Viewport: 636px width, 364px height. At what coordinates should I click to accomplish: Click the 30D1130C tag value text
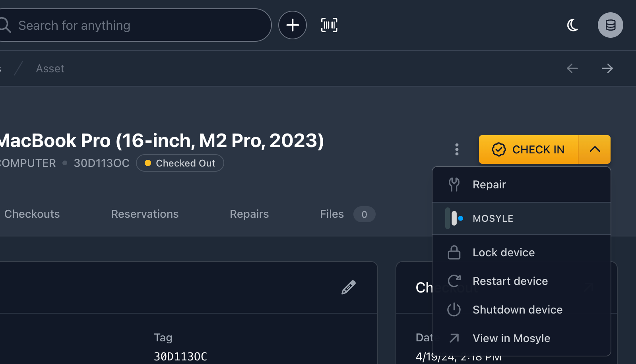(180, 356)
